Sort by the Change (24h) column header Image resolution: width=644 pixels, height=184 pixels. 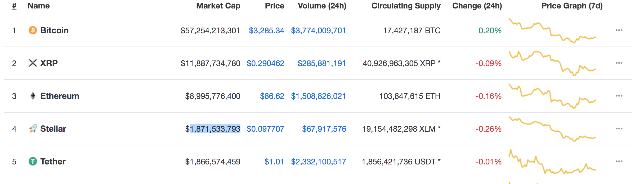tap(477, 6)
